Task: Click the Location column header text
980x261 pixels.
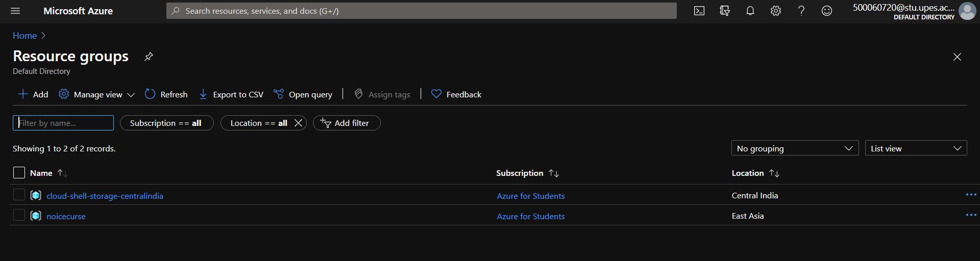Action: click(x=748, y=173)
